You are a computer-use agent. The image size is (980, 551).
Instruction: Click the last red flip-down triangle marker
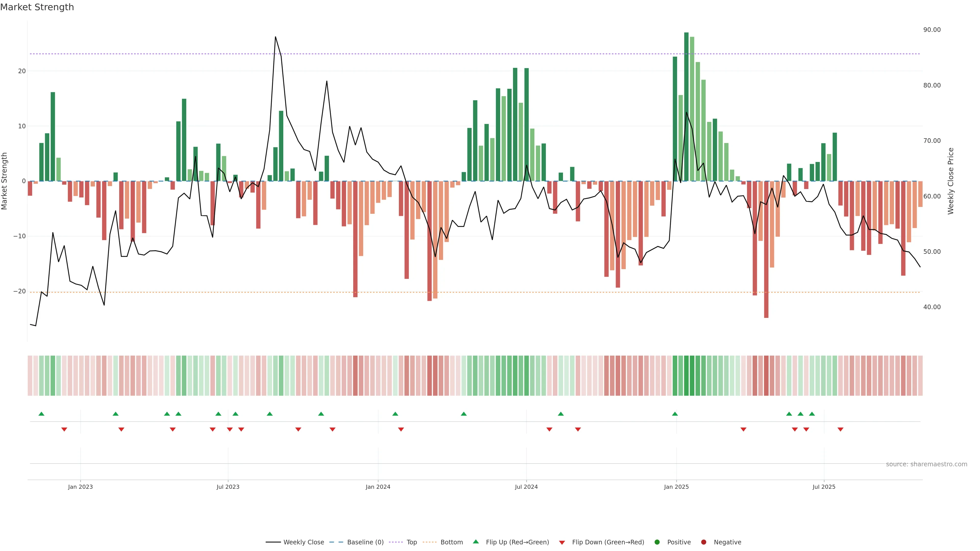coord(840,429)
